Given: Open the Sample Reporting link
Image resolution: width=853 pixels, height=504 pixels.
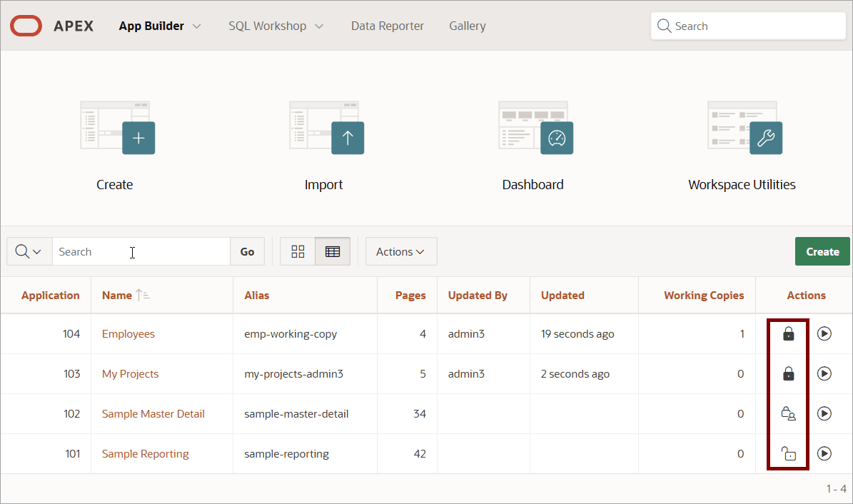Looking at the screenshot, I should (x=145, y=454).
